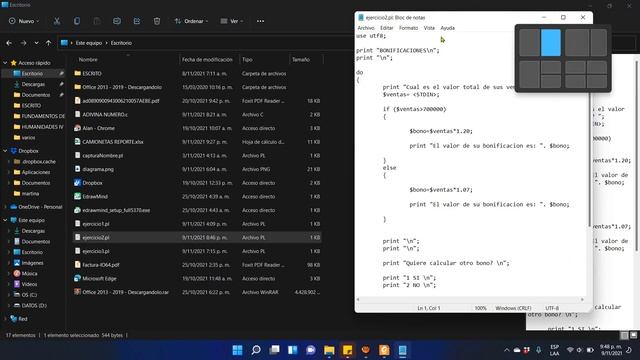Switch to large icons view in status bar

pyautogui.click(x=633, y=335)
